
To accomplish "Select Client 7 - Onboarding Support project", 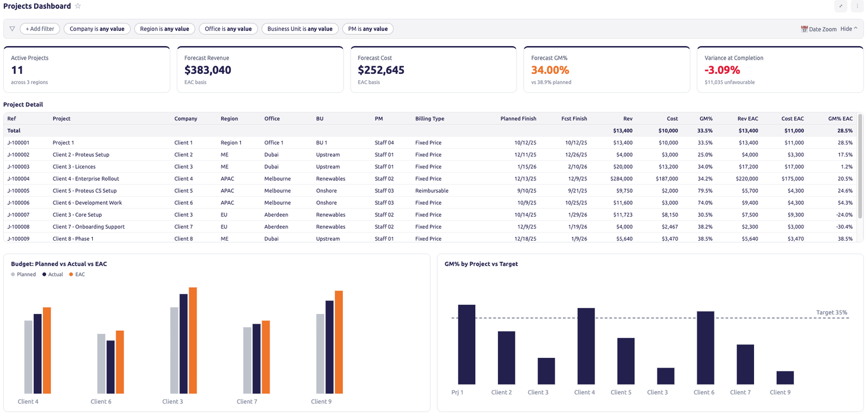I will pyautogui.click(x=88, y=226).
